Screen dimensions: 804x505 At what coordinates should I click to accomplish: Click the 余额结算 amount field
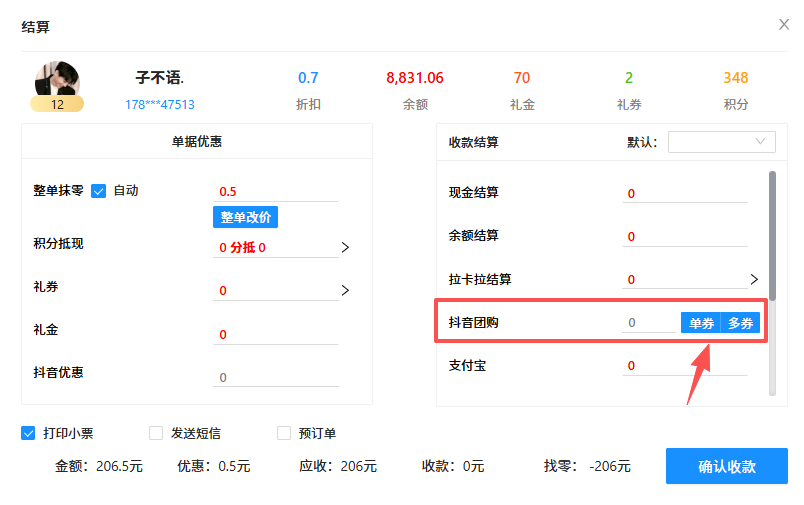(x=685, y=237)
